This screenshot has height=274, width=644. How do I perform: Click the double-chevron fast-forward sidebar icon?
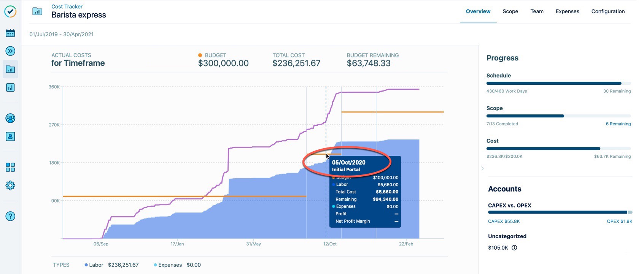click(x=10, y=51)
